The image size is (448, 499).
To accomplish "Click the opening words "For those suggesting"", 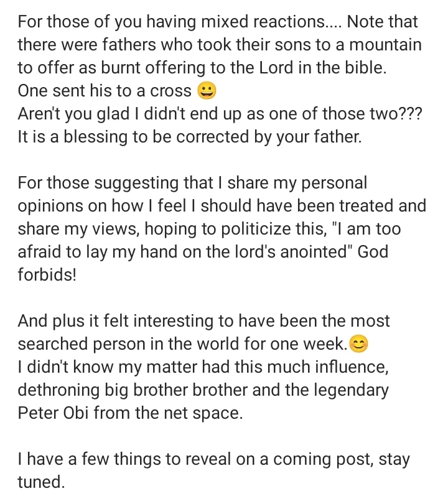I will [x=90, y=183].
